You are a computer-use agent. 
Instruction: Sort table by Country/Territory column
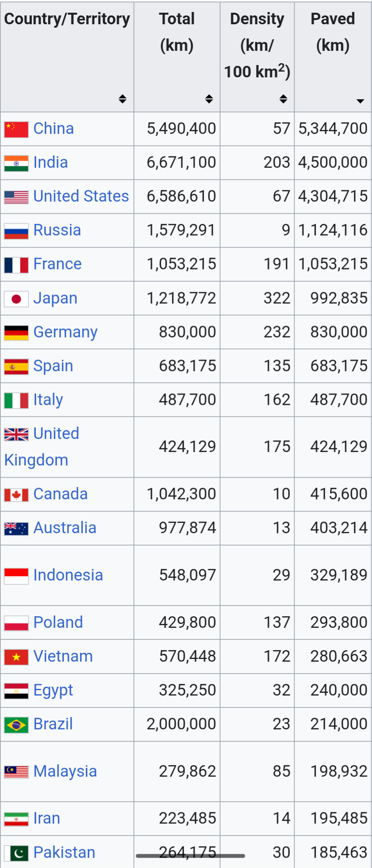[122, 99]
